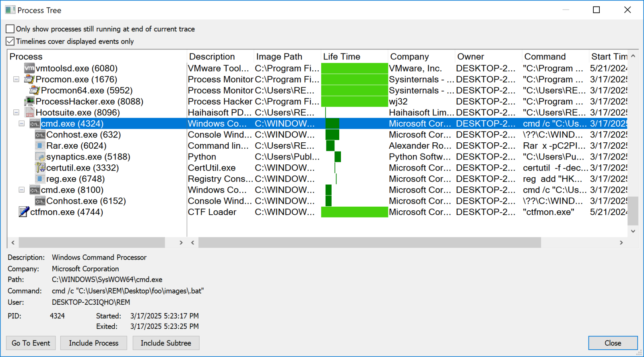Sort by the Process column header
This screenshot has width=644, height=357.
97,56
